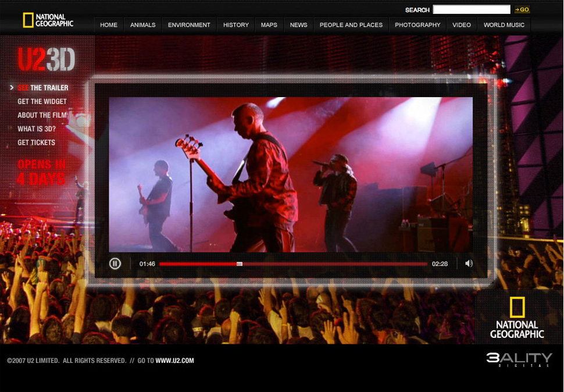Select See the Trailer link
This screenshot has height=392, width=564.
tap(43, 88)
